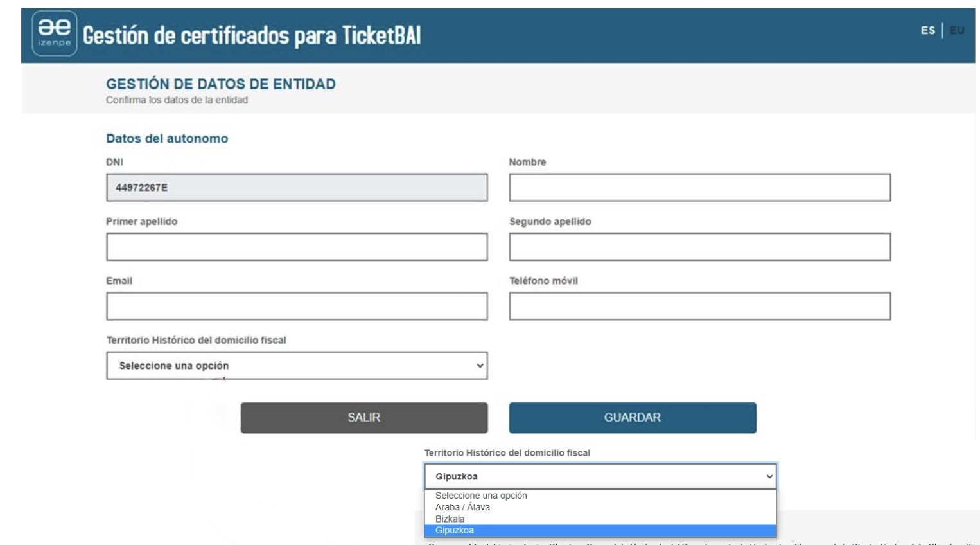Switch language to ES
The width and height of the screenshot is (980, 545).
coord(927,30)
